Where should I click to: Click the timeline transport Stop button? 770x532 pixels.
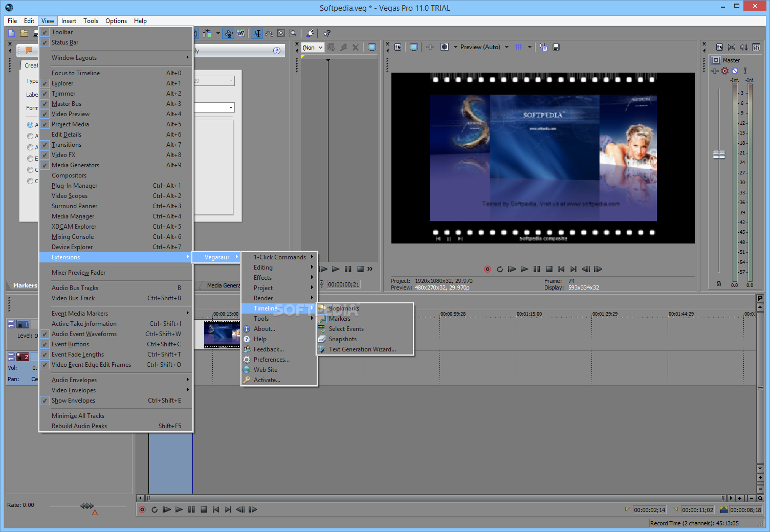(204, 509)
